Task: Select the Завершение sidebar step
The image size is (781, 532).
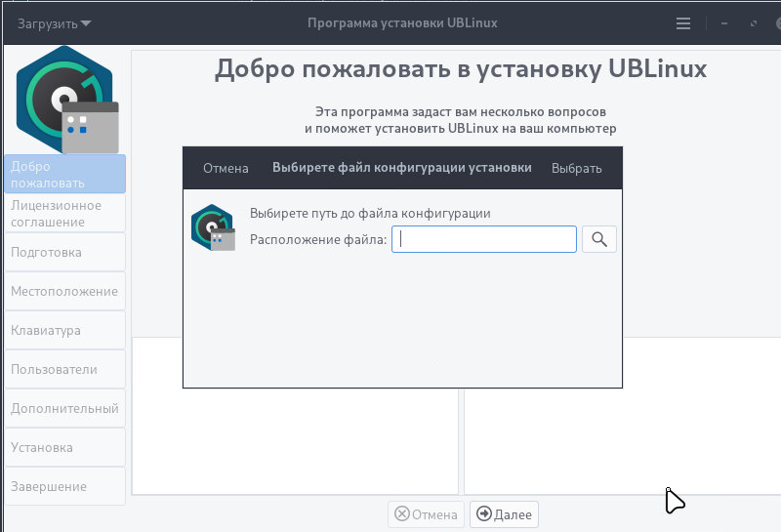Action: point(64,486)
